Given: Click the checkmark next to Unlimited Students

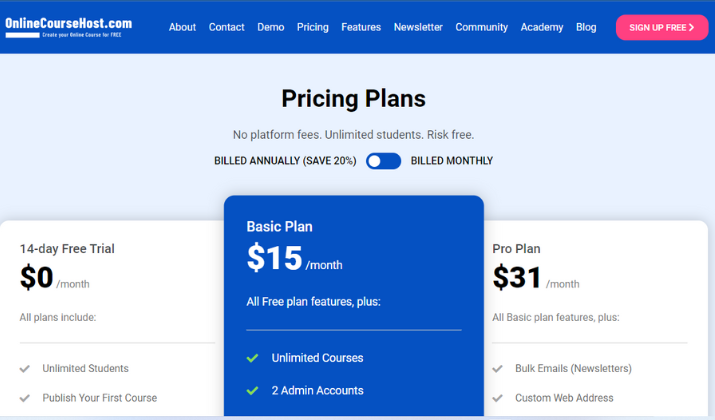Looking at the screenshot, I should [x=25, y=368].
